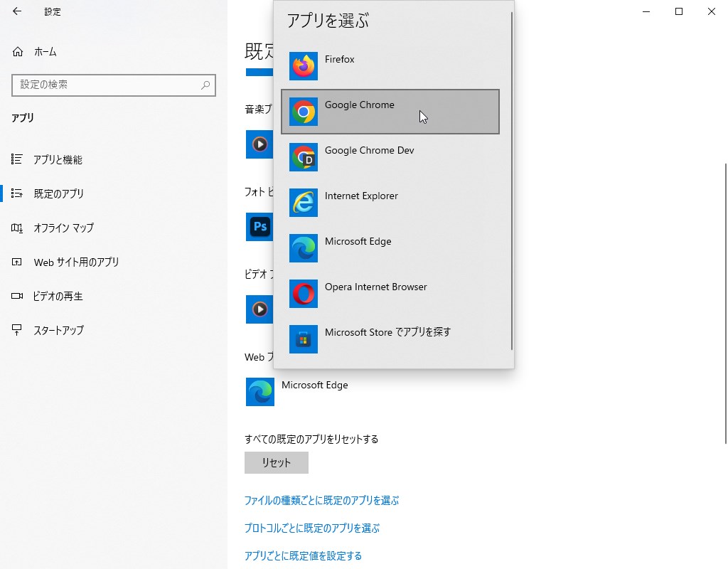Select the Opera Internet Browser text label
Screen dimensions: 728x569
coord(375,287)
